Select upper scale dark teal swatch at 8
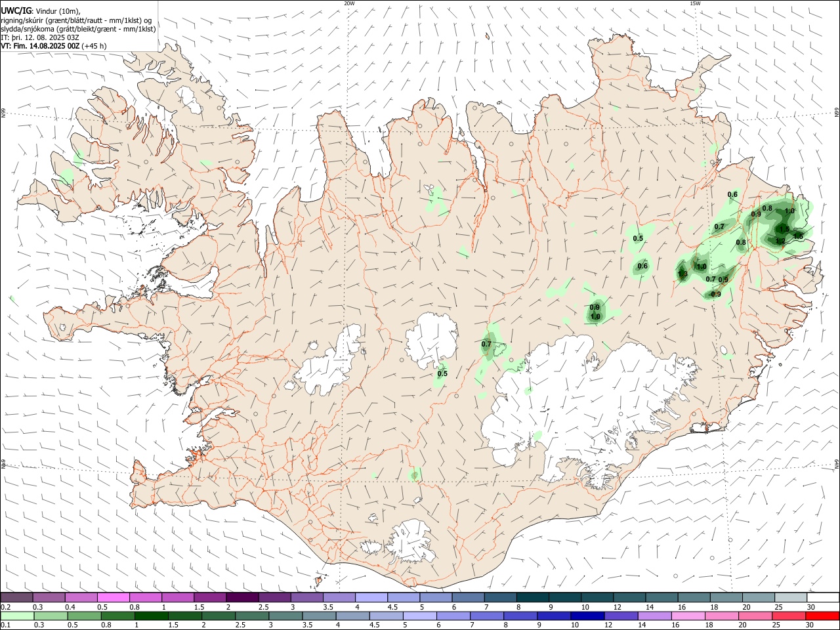The image size is (840, 630). coord(533,597)
